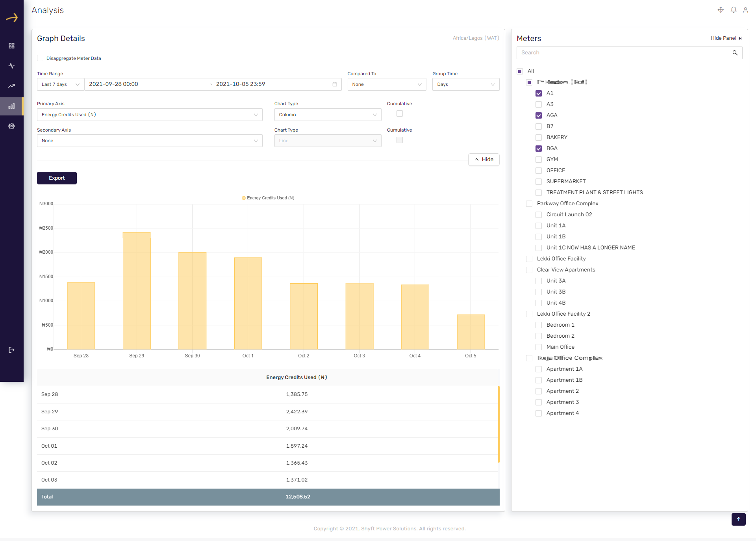Open the Primary Axis dropdown
756x541 pixels.
150,115
